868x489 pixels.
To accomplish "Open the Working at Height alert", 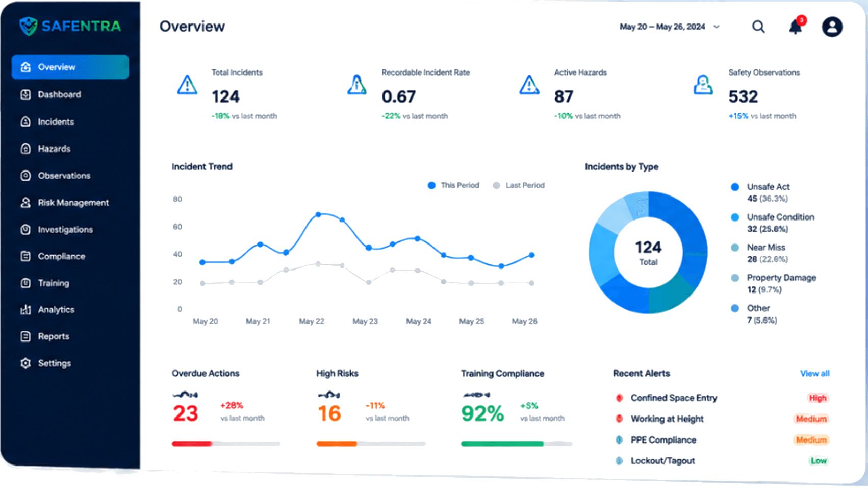I will point(667,419).
